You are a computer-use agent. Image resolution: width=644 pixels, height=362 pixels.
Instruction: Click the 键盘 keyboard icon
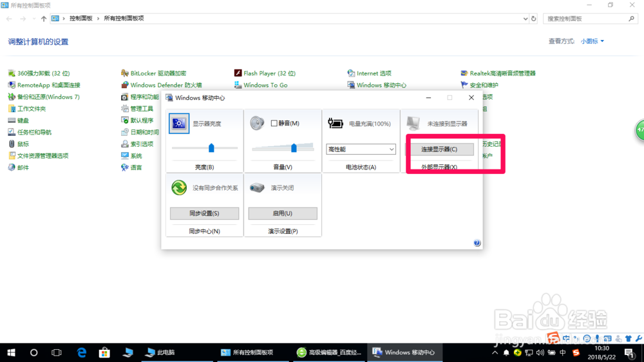(x=12, y=120)
